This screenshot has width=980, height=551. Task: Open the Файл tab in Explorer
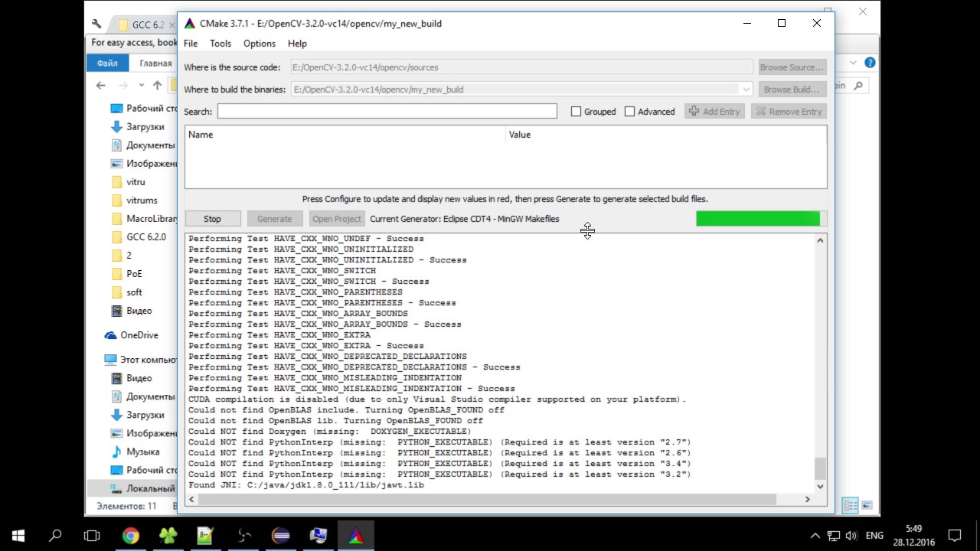click(107, 64)
